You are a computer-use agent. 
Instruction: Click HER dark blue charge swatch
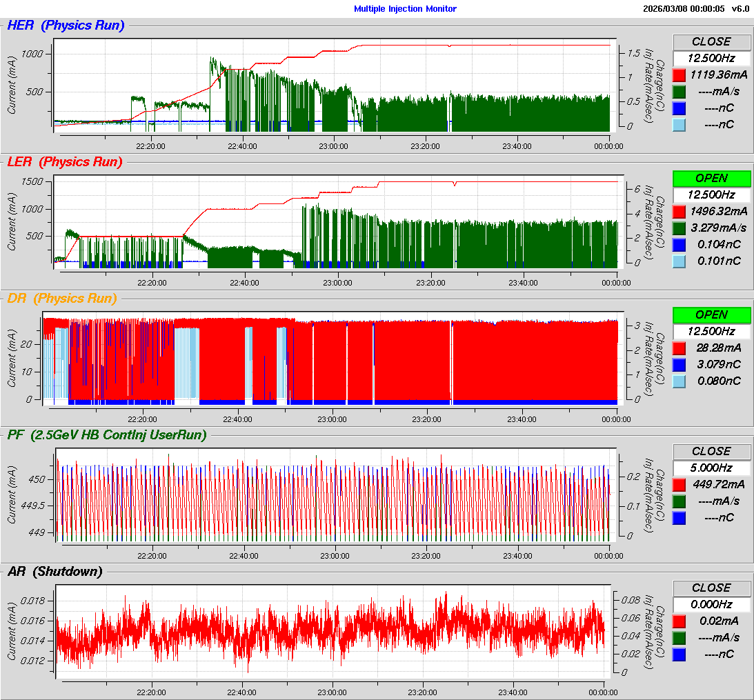tap(679, 108)
